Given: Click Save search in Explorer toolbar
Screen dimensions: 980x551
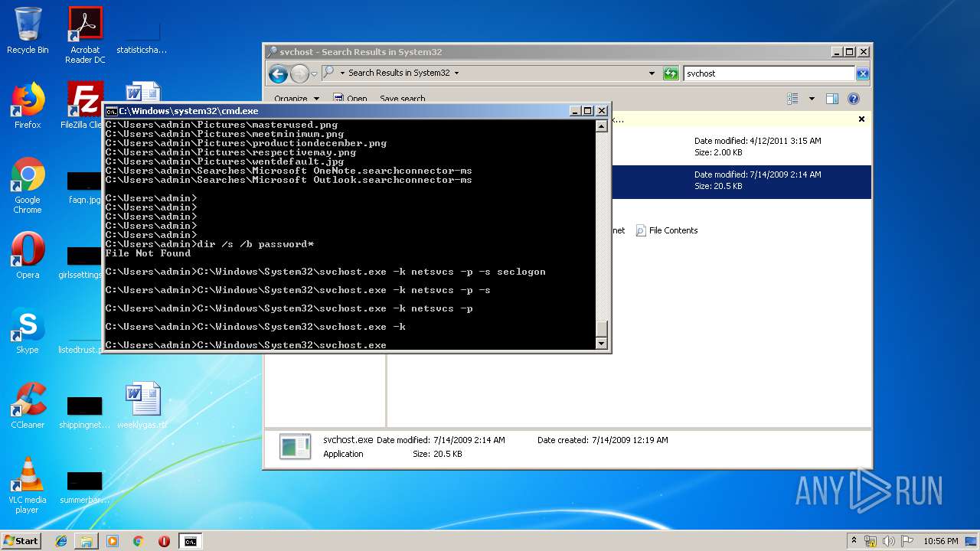Looking at the screenshot, I should [402, 99].
